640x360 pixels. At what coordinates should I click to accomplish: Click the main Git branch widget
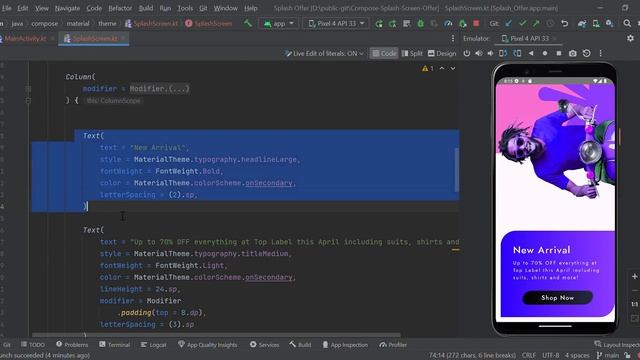(x=608, y=355)
